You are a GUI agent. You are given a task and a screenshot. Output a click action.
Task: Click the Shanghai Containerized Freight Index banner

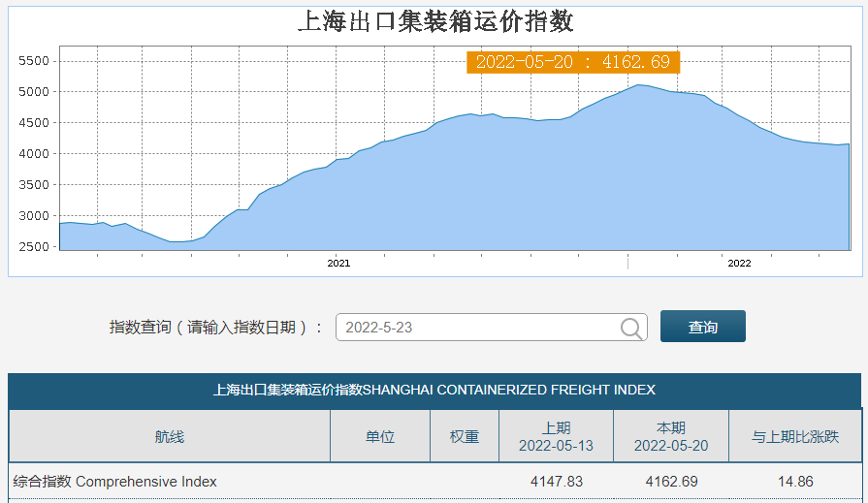click(434, 390)
